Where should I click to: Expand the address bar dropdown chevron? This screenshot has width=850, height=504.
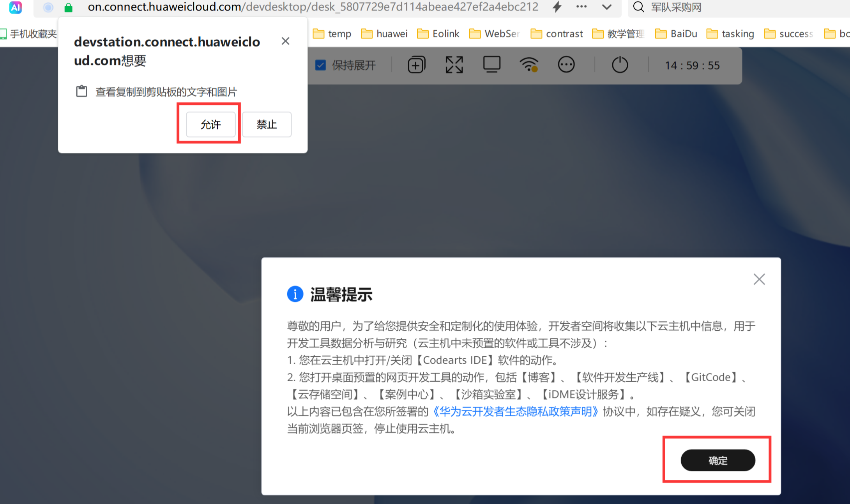[606, 7]
